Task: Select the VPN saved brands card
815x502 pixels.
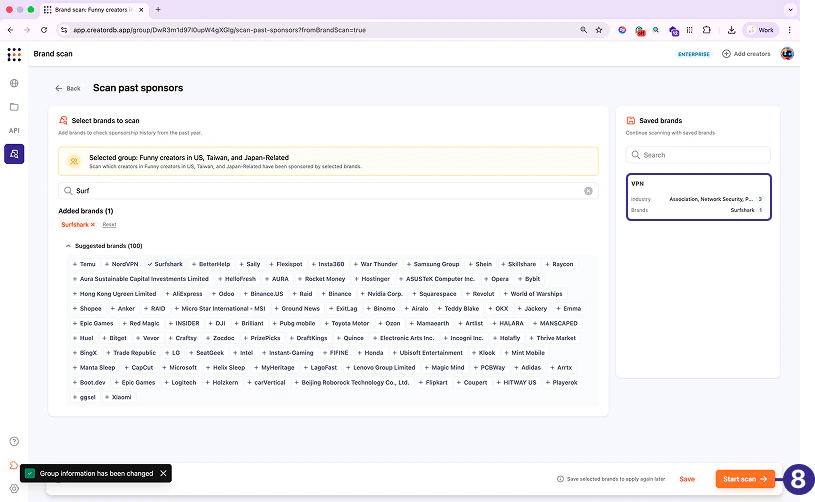Action: (699, 197)
